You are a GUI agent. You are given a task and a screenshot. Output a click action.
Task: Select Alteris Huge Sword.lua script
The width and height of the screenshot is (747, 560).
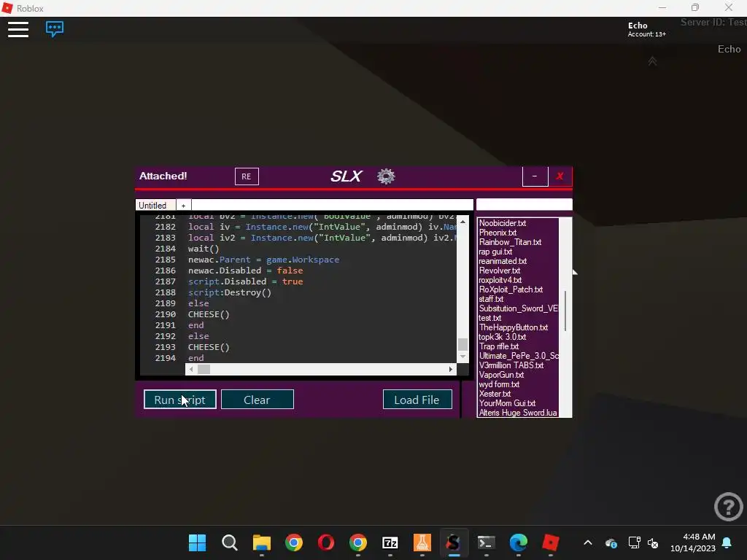(x=518, y=413)
